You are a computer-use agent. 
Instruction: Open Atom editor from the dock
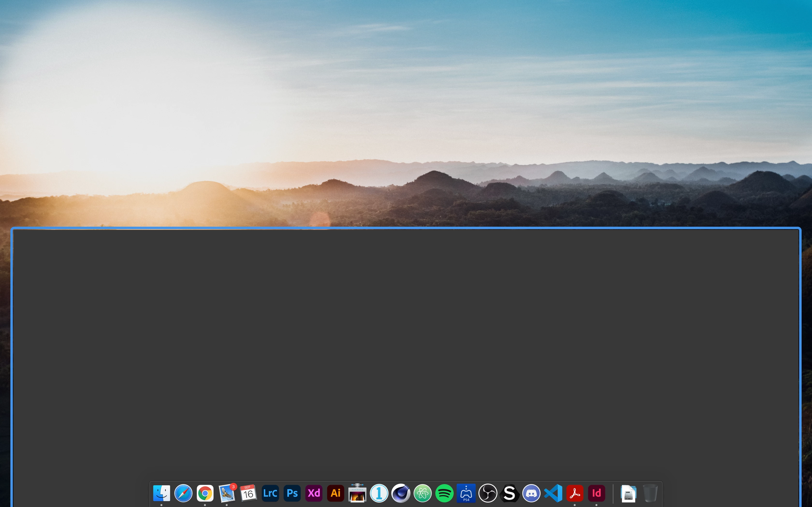422,493
